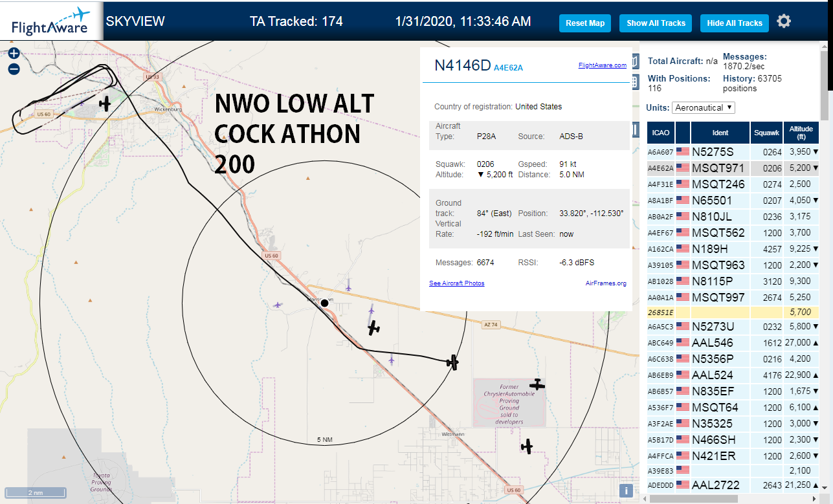
Task: Zoom in on the map
Action: click(14, 54)
